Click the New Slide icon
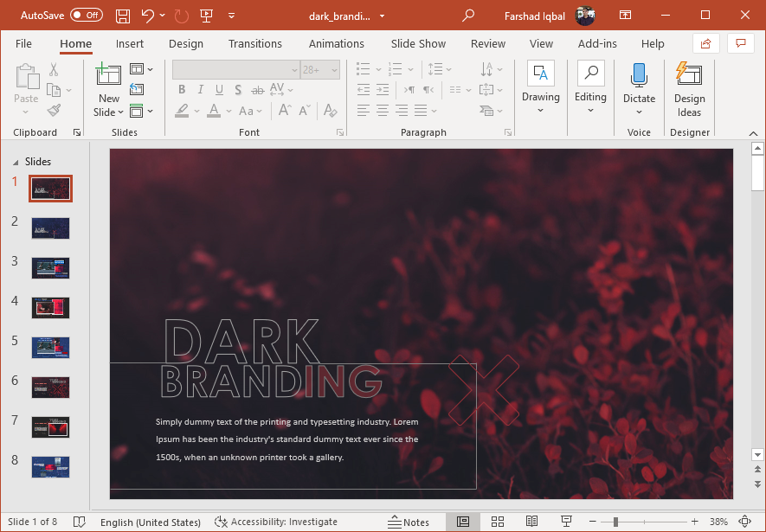766x532 pixels. (108, 76)
